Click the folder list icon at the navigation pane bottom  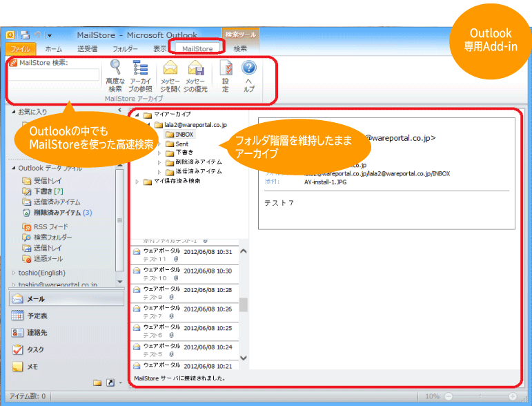[97, 383]
